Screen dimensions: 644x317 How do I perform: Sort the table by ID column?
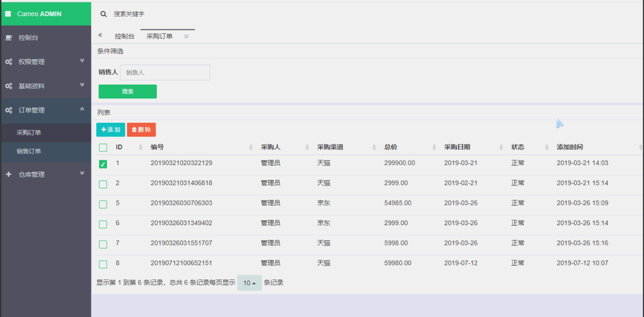click(141, 147)
